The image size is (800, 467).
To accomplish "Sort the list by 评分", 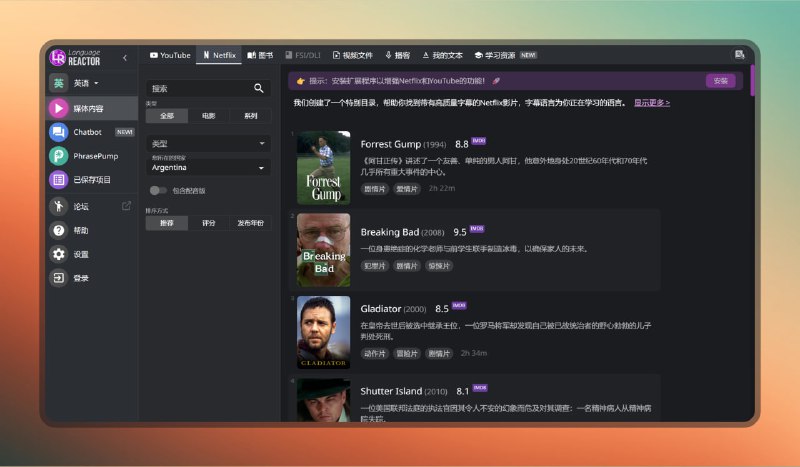I will [x=208, y=223].
